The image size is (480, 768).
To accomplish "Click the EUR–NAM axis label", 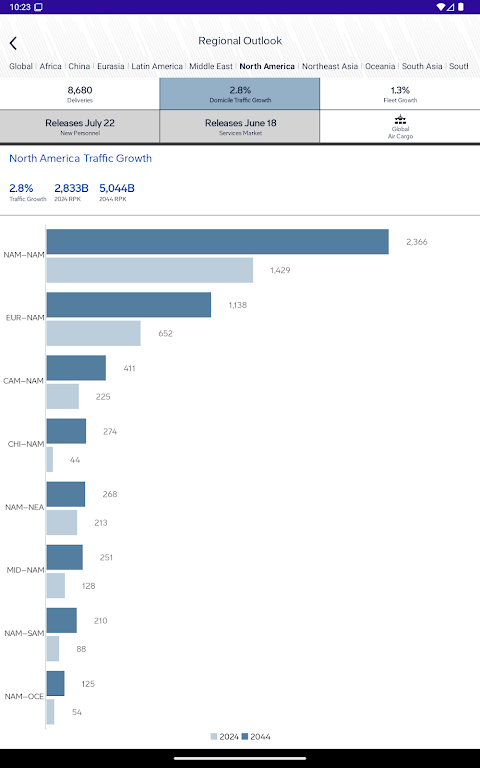I will coord(25,317).
